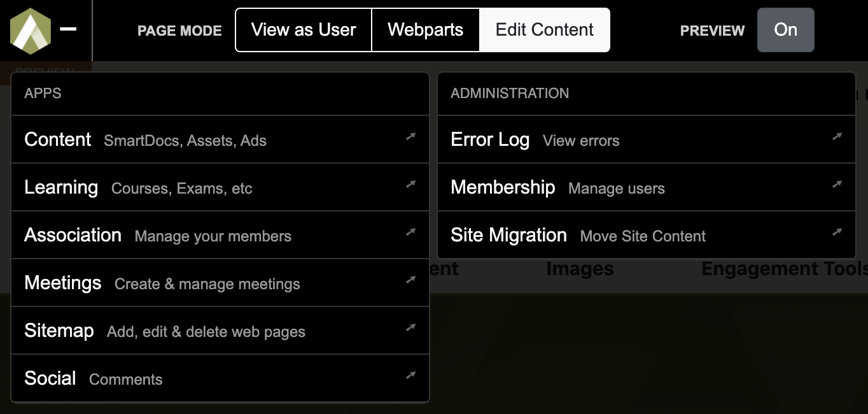The image size is (868, 414).
Task: Open the Content app
Action: coord(220,139)
